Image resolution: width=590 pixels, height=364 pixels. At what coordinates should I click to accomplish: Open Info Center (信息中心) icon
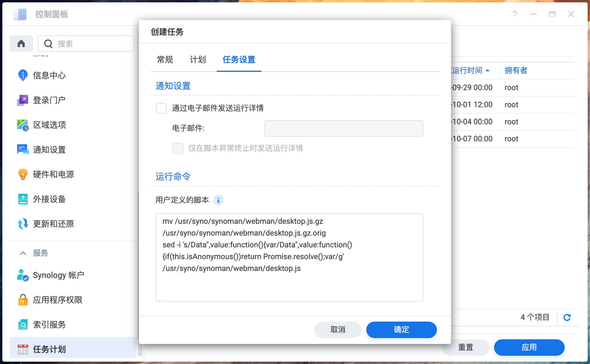click(23, 75)
